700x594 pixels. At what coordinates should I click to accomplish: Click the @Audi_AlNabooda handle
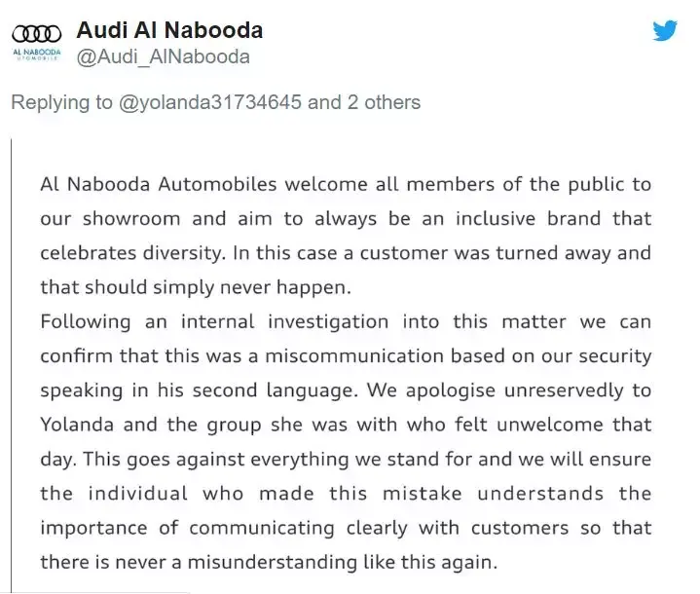click(164, 56)
